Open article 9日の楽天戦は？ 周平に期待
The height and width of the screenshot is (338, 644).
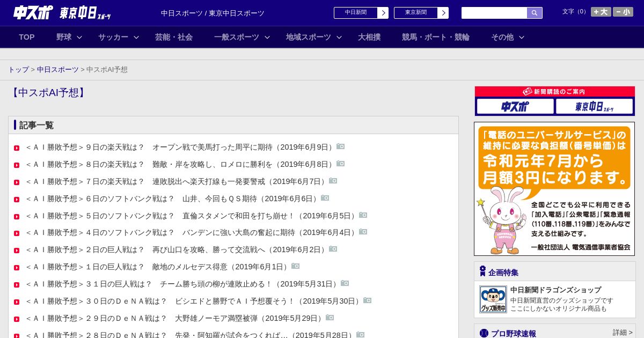pos(180,147)
